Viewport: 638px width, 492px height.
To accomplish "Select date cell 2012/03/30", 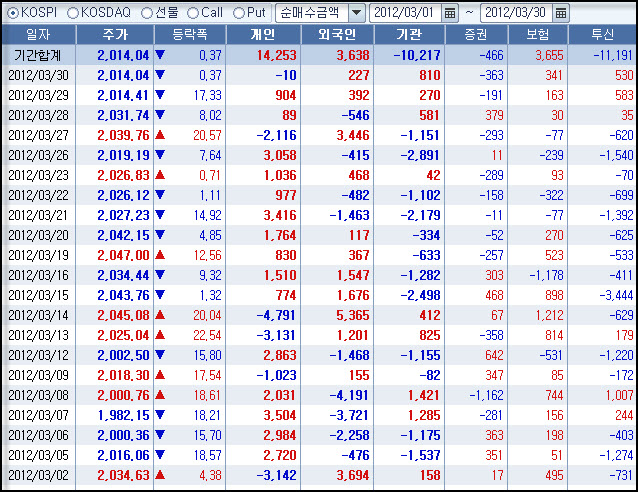I will (38, 75).
